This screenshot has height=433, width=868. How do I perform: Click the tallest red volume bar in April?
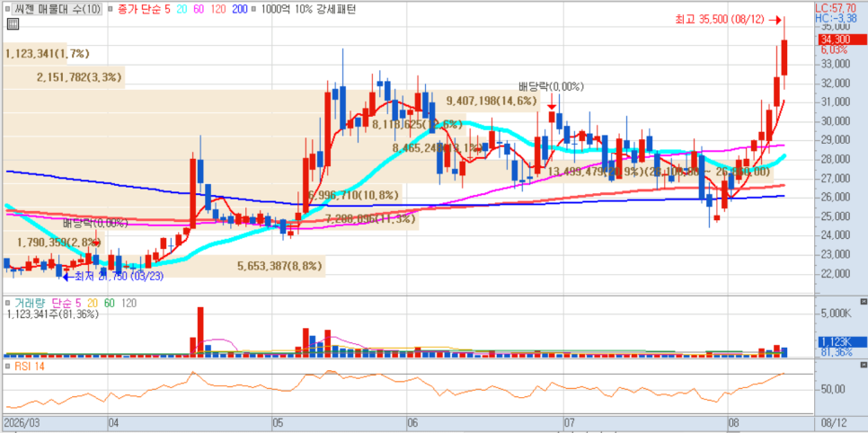coord(200,331)
